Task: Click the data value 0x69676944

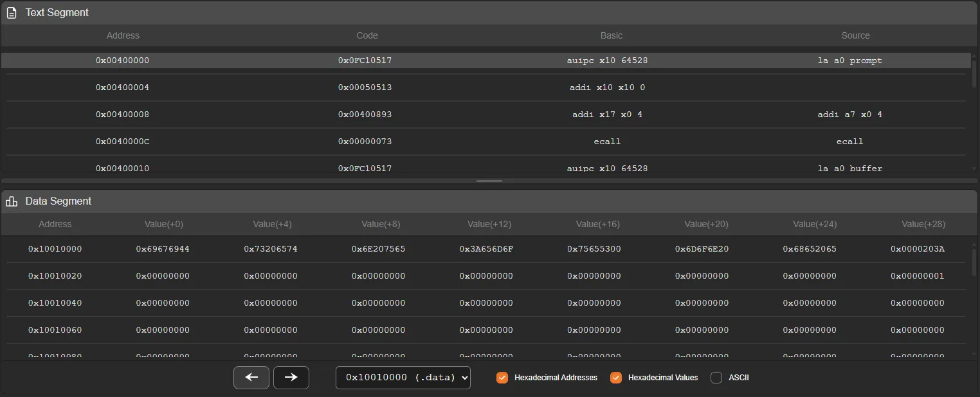Action: (163, 249)
